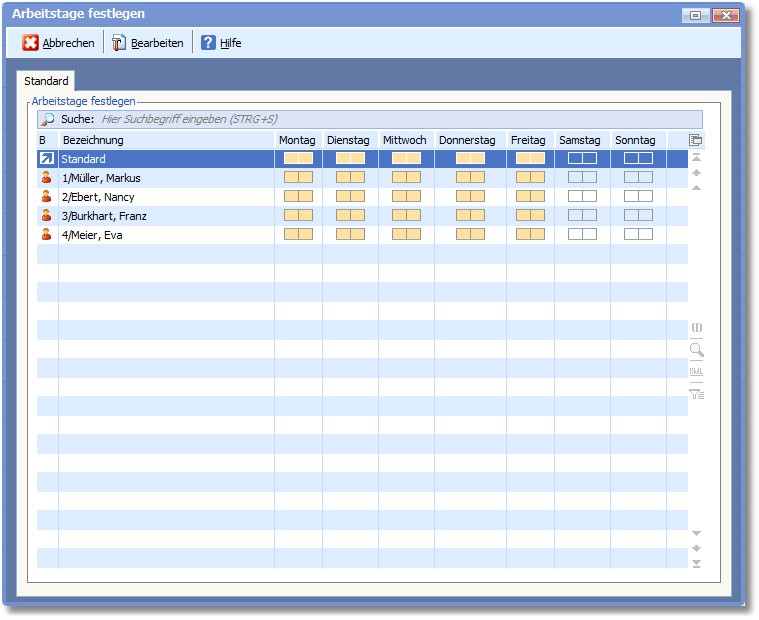Click the red Abbrechen cancel icon

pyautogui.click(x=31, y=43)
